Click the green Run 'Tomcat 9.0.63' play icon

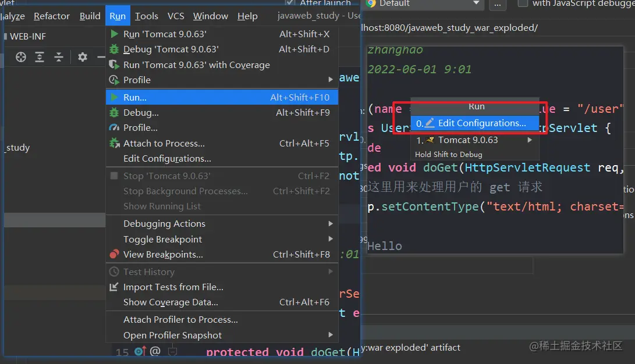(x=115, y=34)
